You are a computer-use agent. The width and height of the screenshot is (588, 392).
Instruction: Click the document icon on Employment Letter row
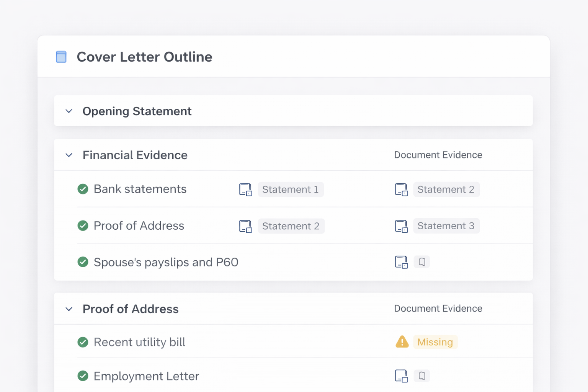pos(401,376)
